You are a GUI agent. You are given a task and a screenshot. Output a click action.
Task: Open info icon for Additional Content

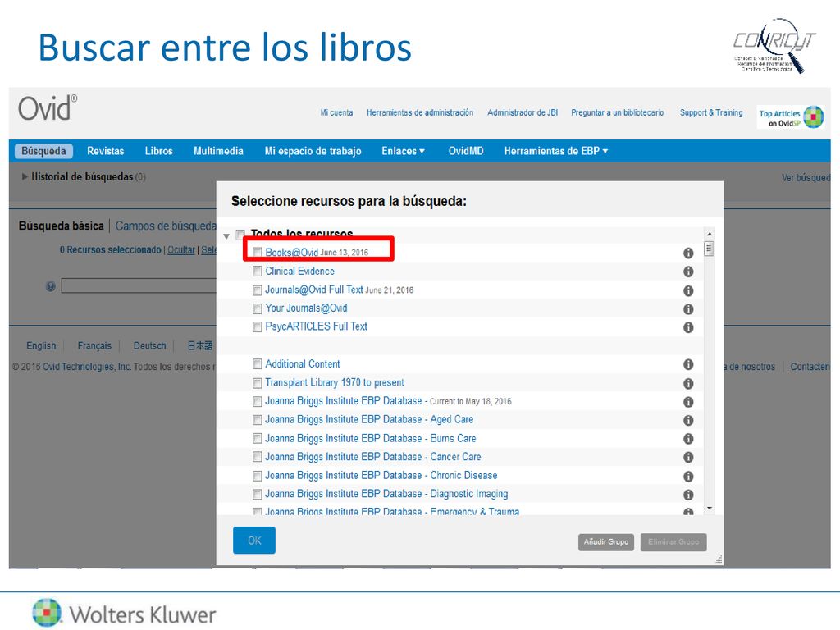point(688,364)
